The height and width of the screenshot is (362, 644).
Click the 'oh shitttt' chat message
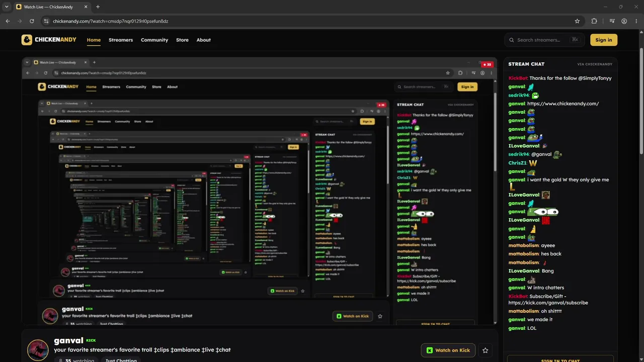click(x=551, y=311)
